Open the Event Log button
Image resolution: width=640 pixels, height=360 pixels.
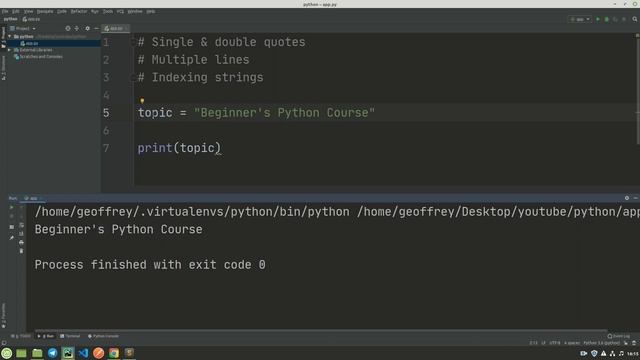pyautogui.click(x=619, y=336)
